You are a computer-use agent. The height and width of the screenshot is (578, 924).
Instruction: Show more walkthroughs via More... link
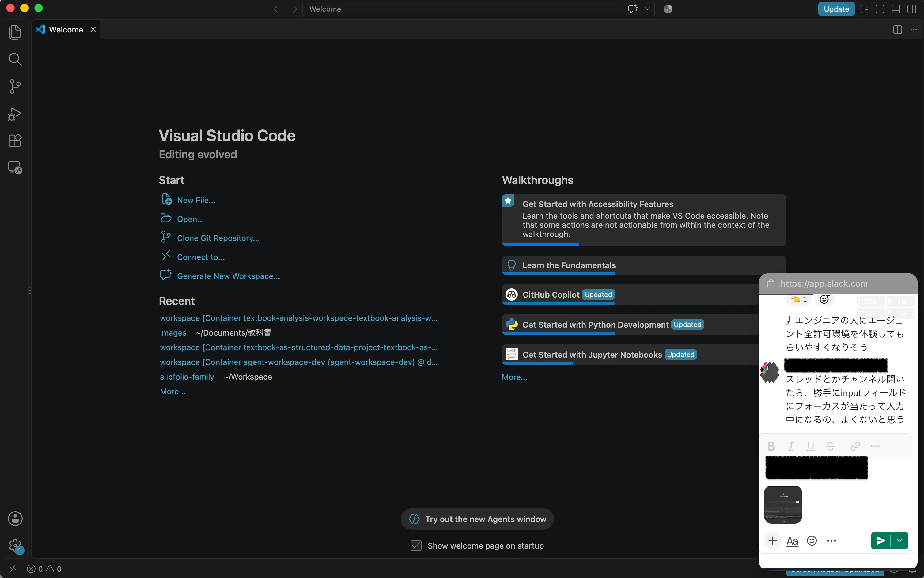(x=514, y=377)
